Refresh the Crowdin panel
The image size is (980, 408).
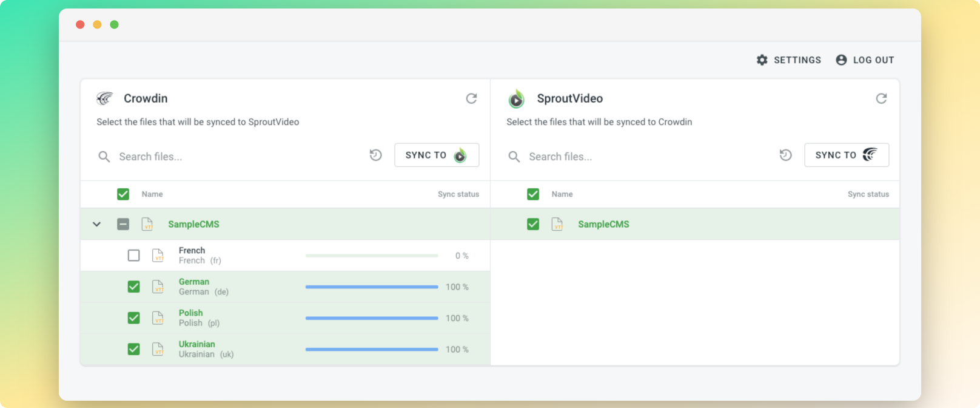tap(471, 98)
